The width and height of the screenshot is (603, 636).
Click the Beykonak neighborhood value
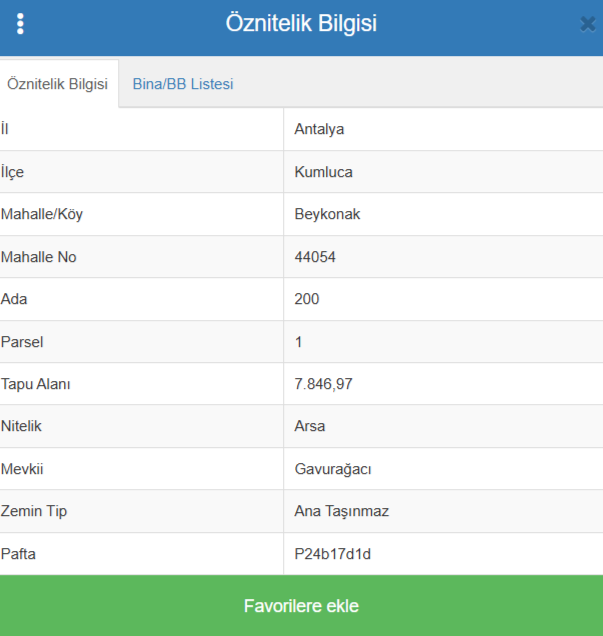pos(327,214)
